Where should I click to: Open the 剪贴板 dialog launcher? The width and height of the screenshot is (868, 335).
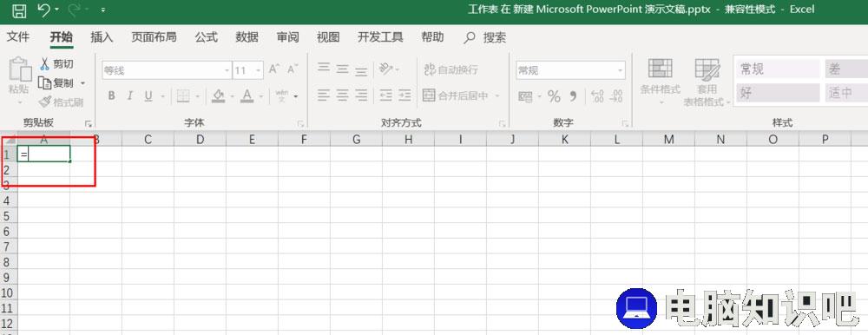88,124
